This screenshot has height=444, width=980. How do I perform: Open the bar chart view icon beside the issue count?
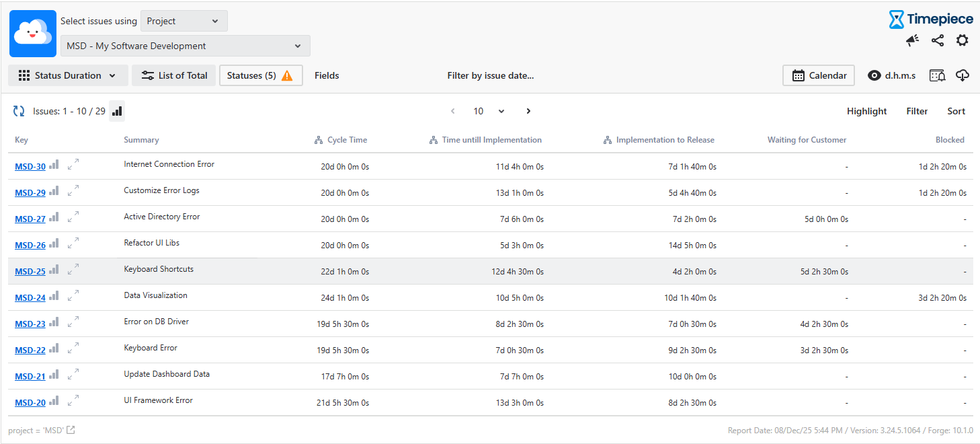tap(117, 111)
